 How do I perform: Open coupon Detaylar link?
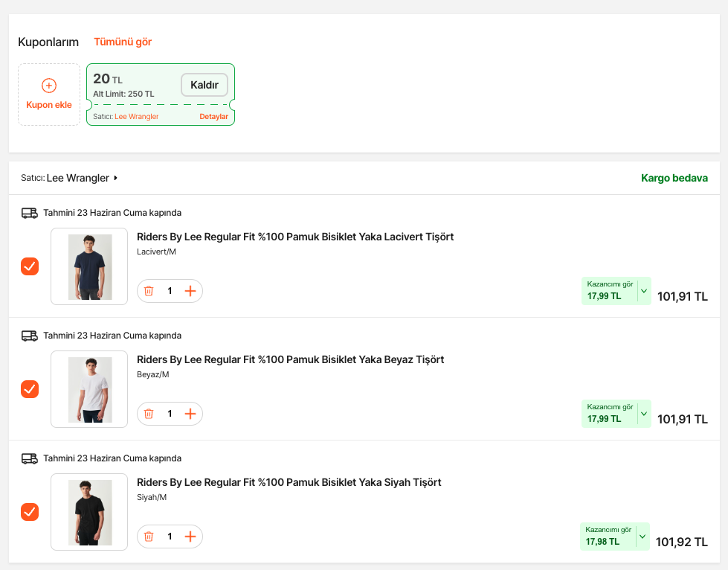[x=213, y=117]
